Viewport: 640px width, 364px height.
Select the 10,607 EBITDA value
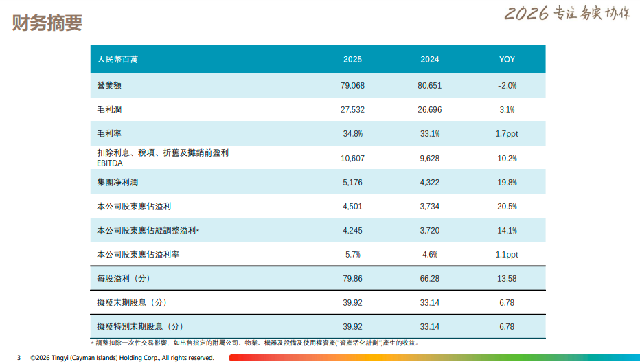[352, 158]
